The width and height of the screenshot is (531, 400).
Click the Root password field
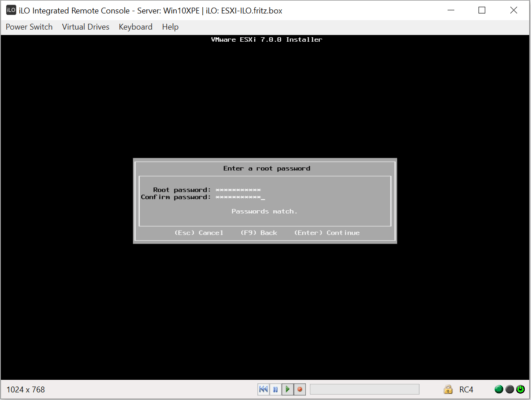tap(238, 190)
